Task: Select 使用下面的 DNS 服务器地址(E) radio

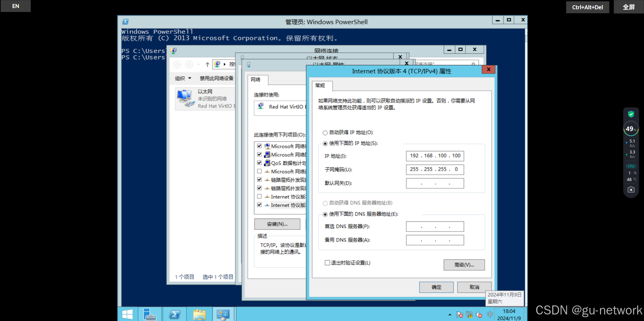Action: 325,215
